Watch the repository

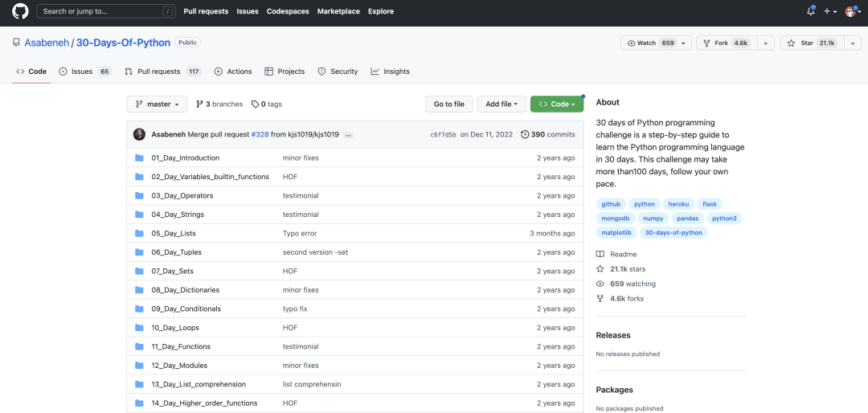649,43
